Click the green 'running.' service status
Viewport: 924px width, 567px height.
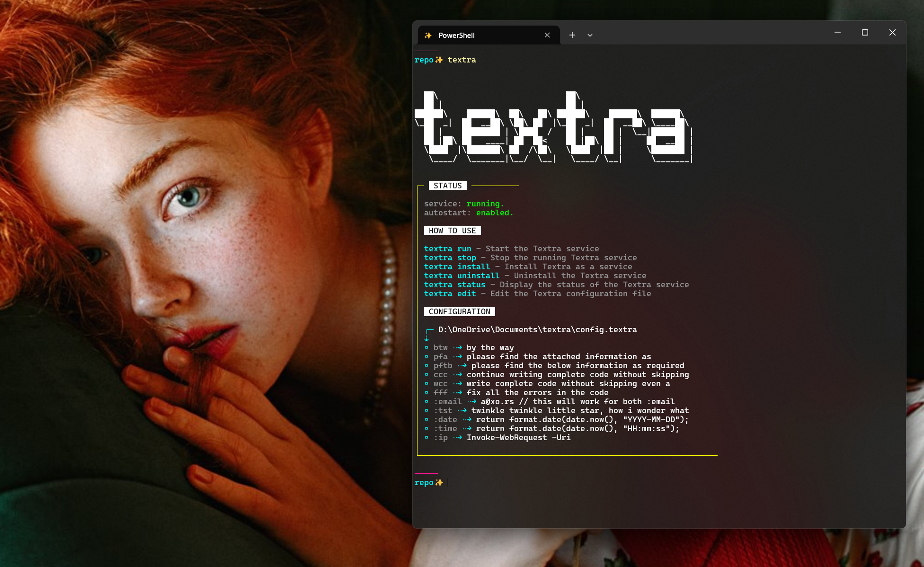tap(485, 204)
